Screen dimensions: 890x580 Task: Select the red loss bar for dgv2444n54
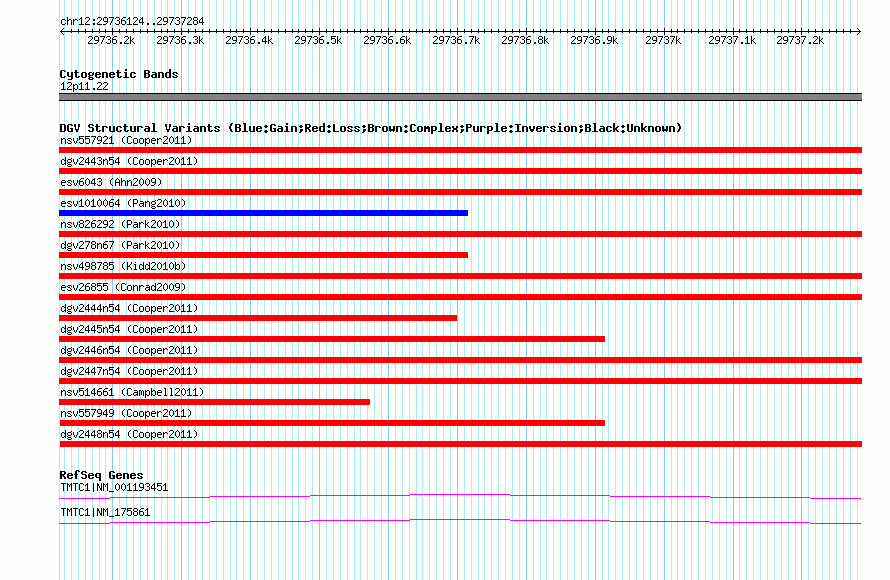[258, 318]
